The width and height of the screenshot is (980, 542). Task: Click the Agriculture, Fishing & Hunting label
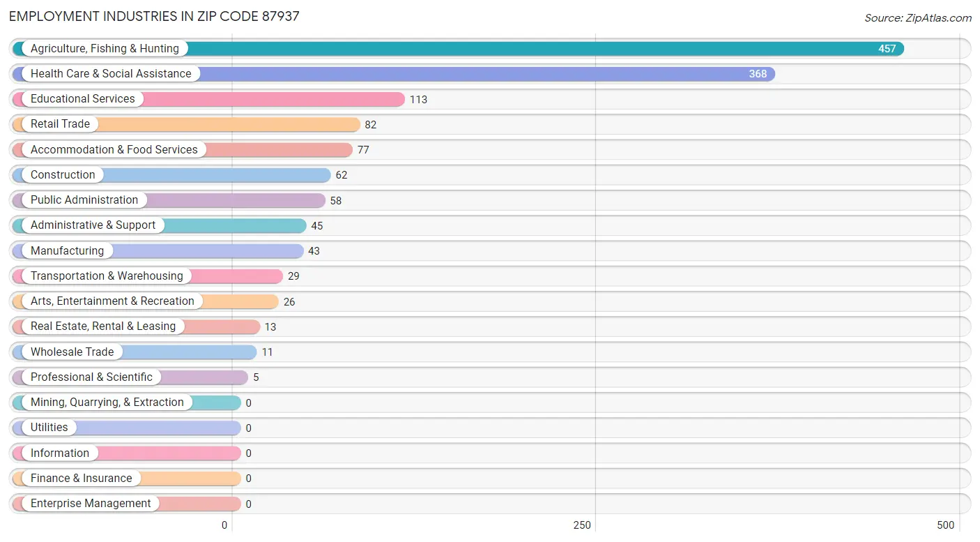tap(105, 49)
